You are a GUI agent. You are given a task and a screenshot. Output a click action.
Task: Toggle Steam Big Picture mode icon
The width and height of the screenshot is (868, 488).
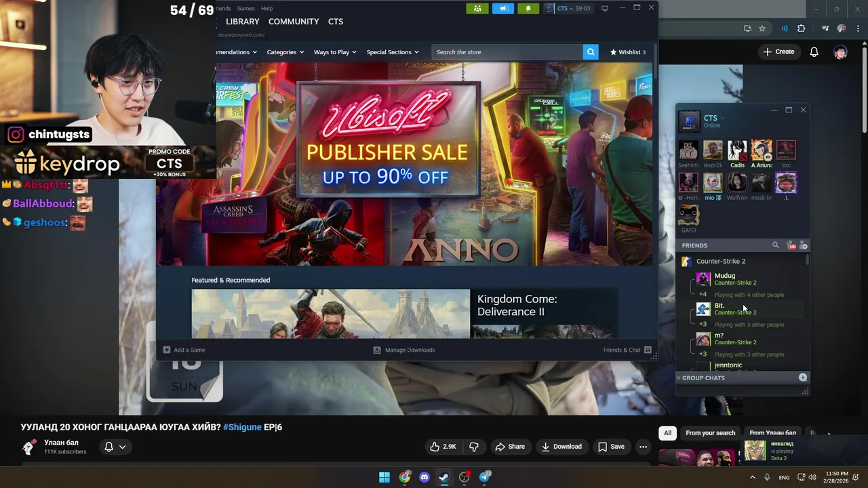pyautogui.click(x=605, y=8)
